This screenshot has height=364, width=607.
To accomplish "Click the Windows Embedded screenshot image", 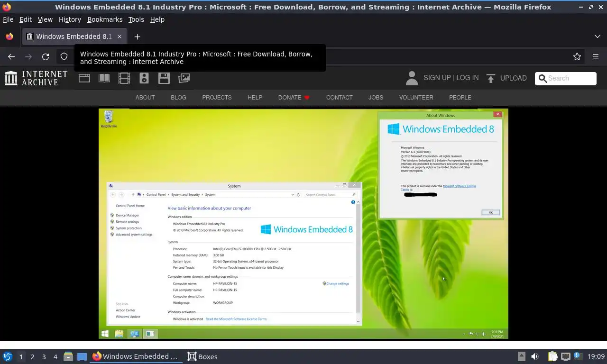I will click(x=303, y=224).
